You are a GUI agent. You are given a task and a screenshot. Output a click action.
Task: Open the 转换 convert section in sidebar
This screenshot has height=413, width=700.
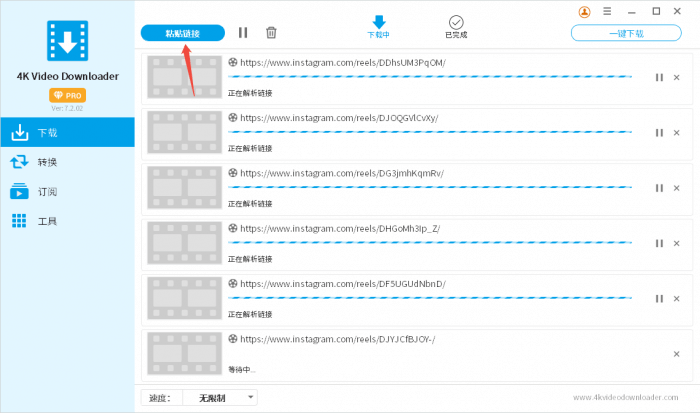pos(67,162)
